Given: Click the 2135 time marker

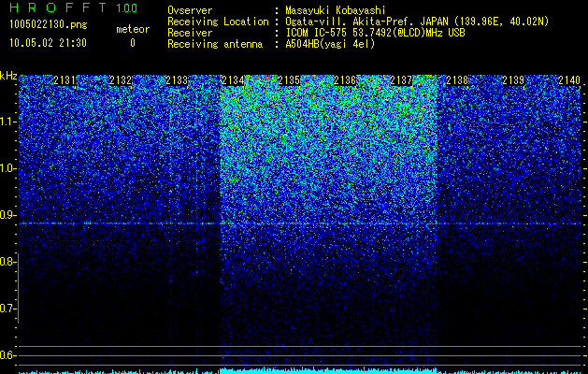Looking at the screenshot, I should point(289,80).
